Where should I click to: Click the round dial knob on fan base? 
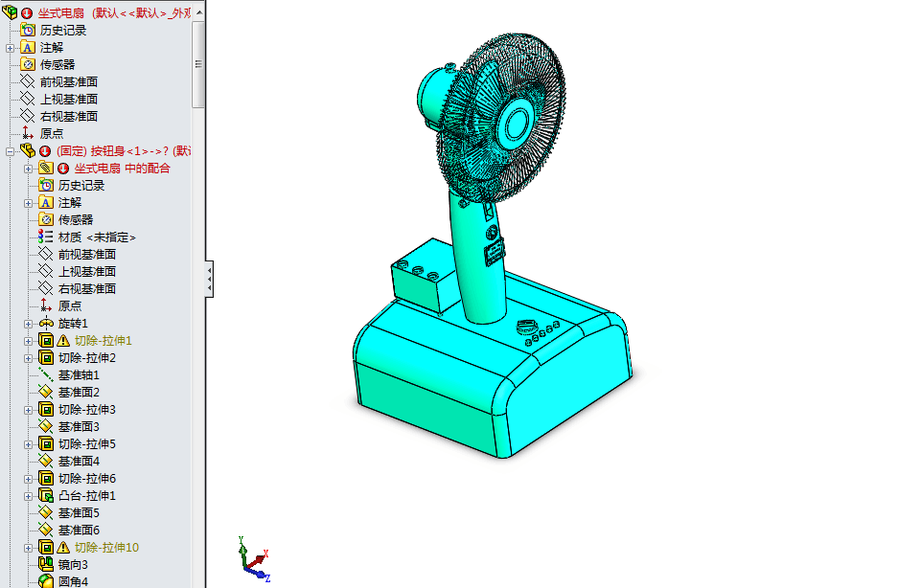click(527, 327)
